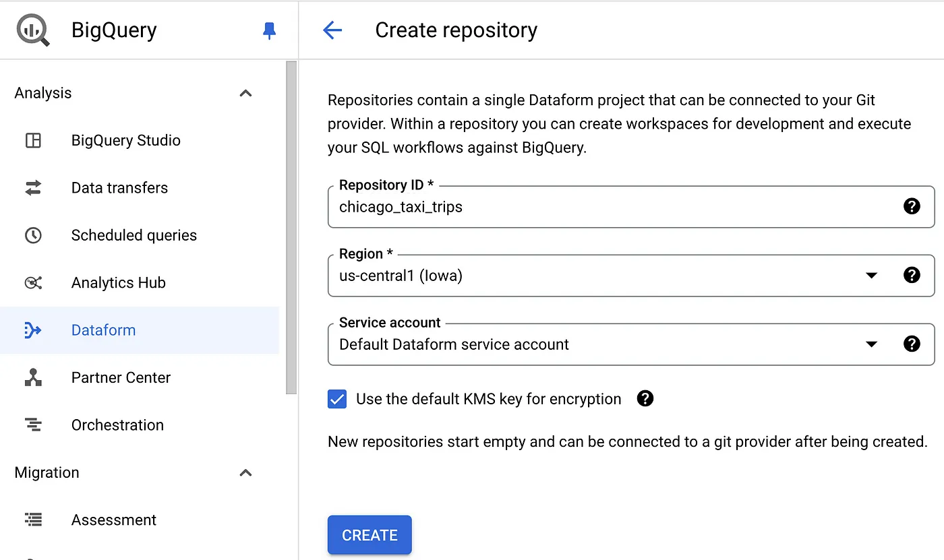Viewport: 944px width, 560px height.
Task: Open the Region dropdown
Action: [872, 275]
